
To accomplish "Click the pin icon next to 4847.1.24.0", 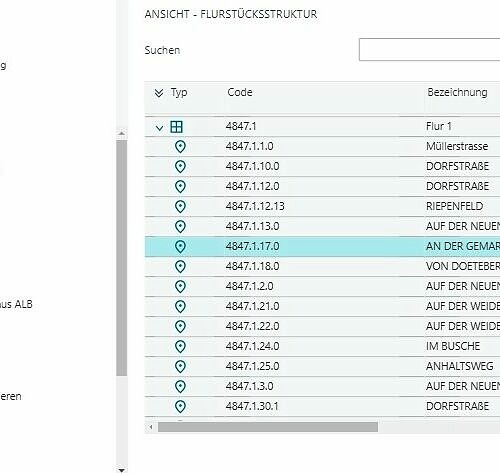I will [x=180, y=347].
